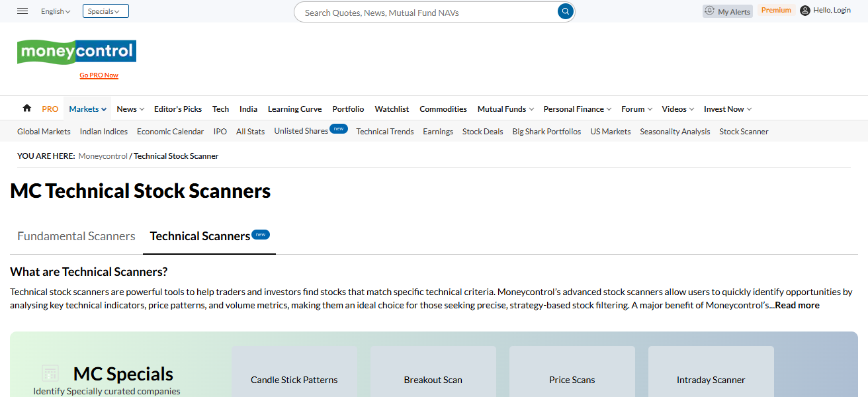This screenshot has width=868, height=397.
Task: Open Stock Deals submenu link
Action: coord(483,132)
